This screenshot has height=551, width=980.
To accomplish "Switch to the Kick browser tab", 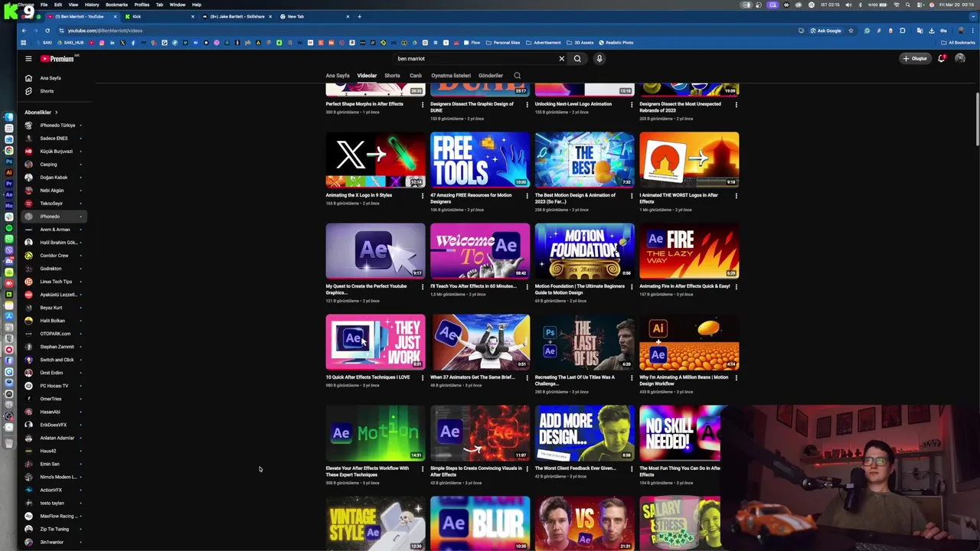I will click(161, 16).
